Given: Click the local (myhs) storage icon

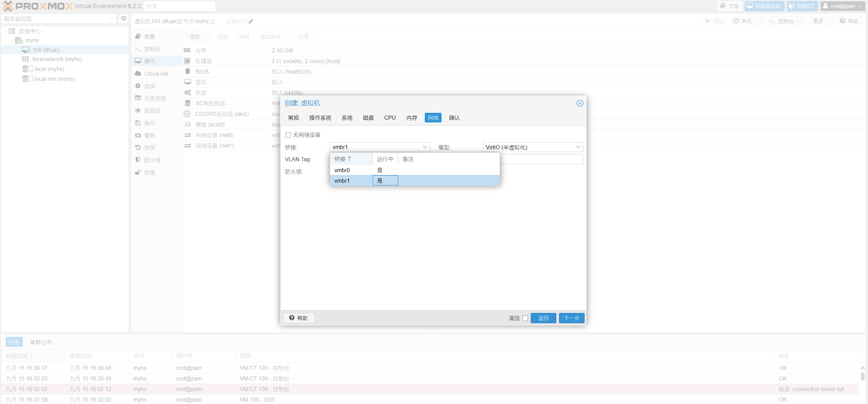Looking at the screenshot, I should pyautogui.click(x=25, y=69).
